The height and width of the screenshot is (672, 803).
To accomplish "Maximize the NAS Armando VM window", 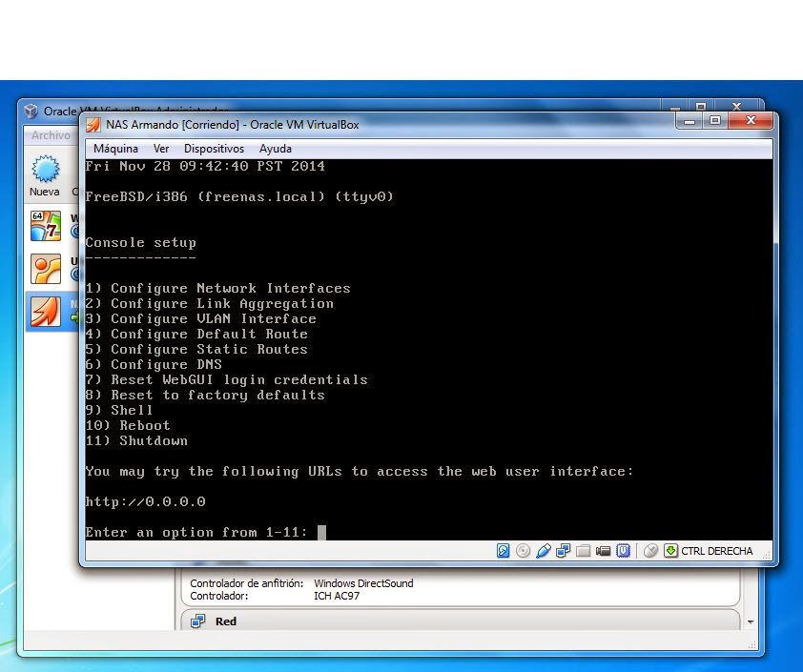I will click(x=715, y=121).
